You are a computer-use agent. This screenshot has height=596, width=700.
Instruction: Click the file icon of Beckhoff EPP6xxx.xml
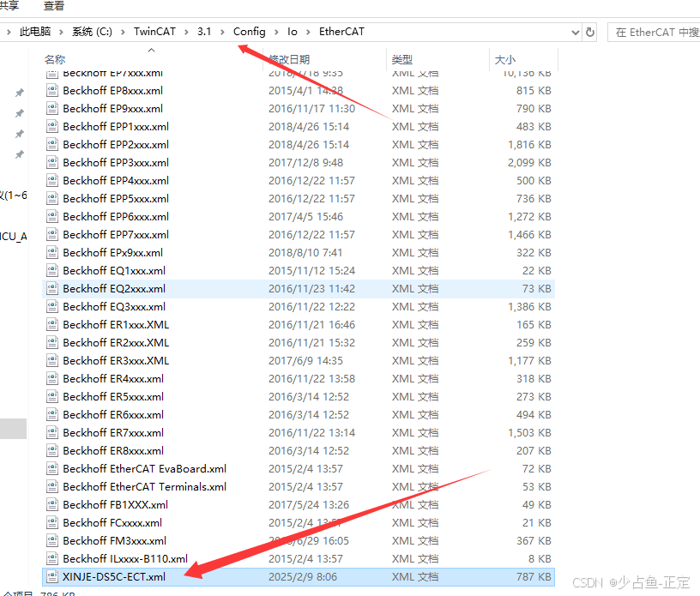52,216
